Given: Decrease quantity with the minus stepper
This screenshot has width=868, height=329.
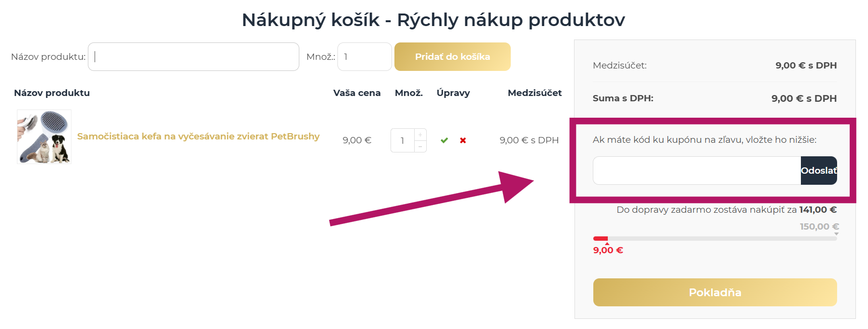Looking at the screenshot, I should point(420,147).
